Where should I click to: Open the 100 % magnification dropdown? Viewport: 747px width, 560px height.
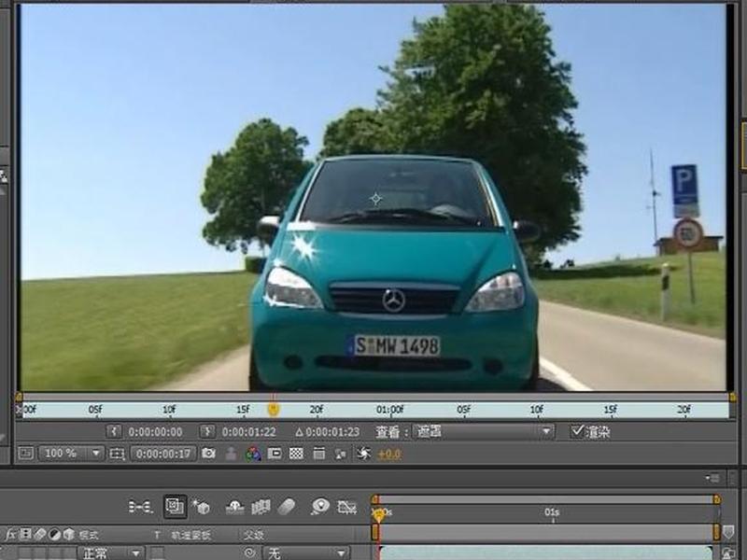click(x=71, y=453)
